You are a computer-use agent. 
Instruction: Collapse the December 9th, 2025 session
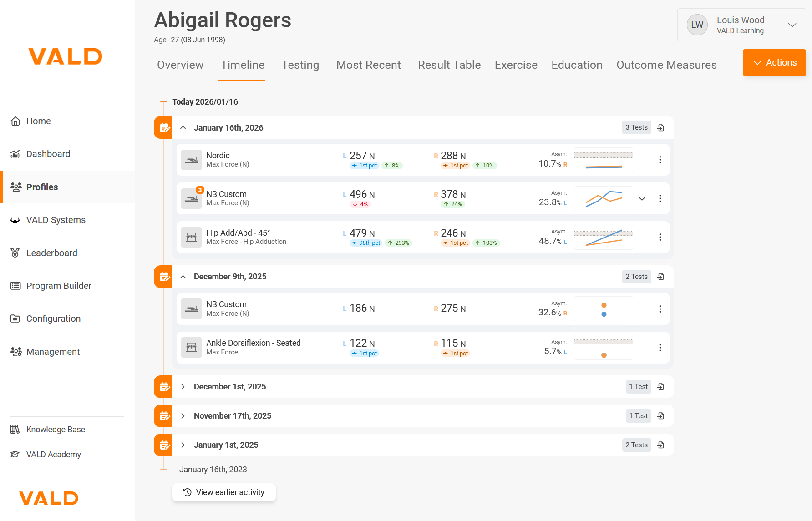(183, 277)
